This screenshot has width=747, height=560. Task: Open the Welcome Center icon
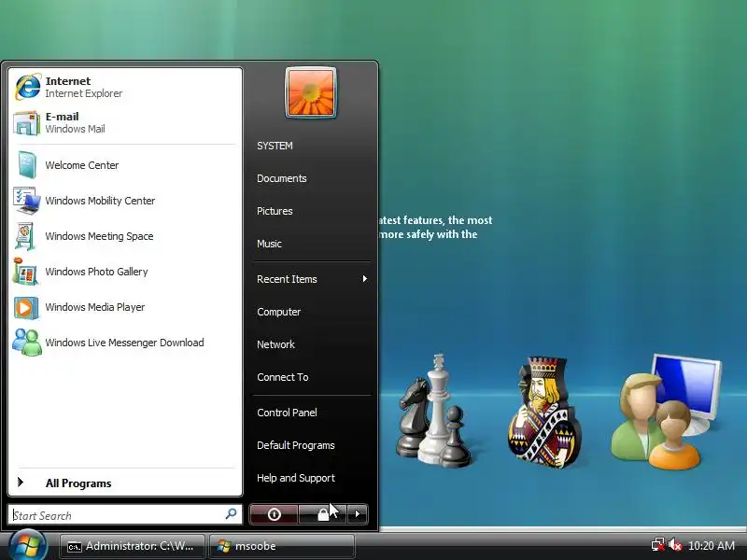click(27, 165)
